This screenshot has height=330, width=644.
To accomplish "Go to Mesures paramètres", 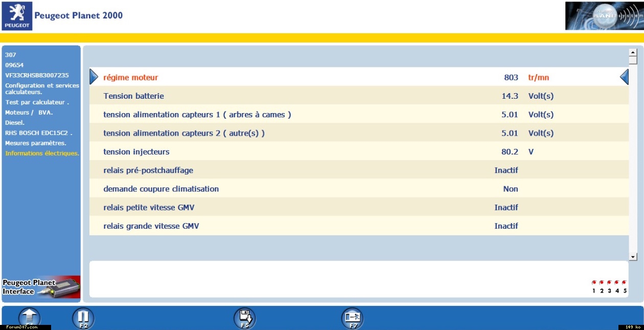I will pos(36,143).
